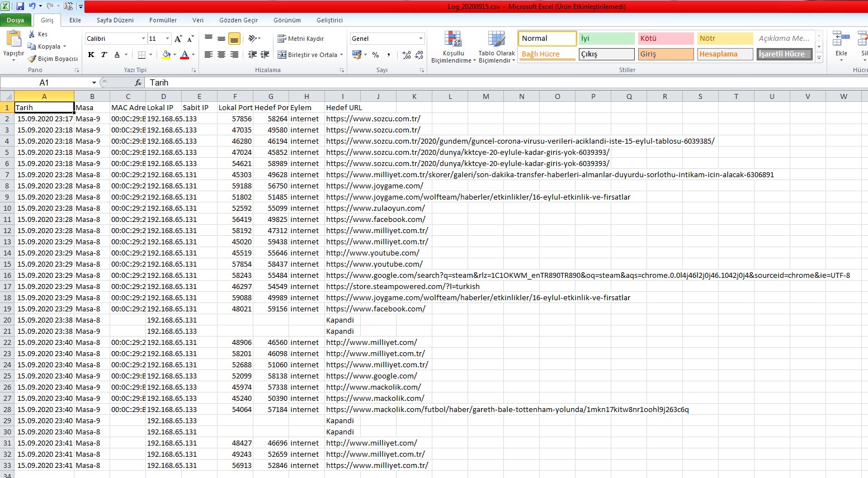Switch to the Ekle ribbon tab
The width and height of the screenshot is (868, 478).
click(75, 20)
